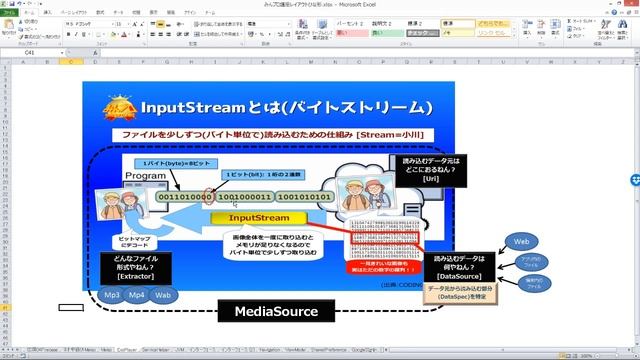Click the fill color bucket icon

[114, 35]
